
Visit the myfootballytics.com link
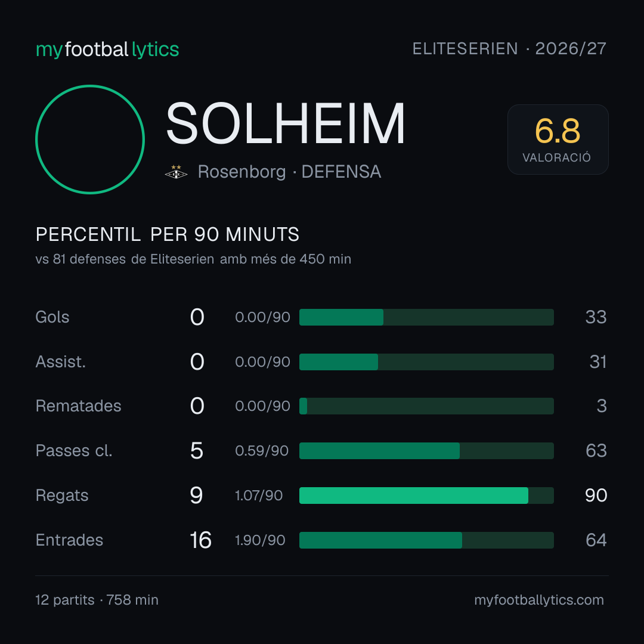click(x=539, y=600)
